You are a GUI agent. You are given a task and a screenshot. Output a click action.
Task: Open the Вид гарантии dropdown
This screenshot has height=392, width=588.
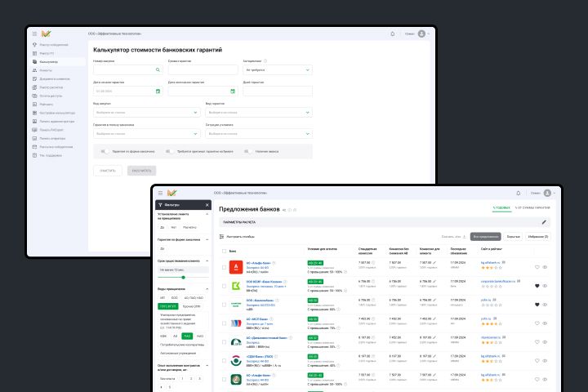(x=259, y=113)
